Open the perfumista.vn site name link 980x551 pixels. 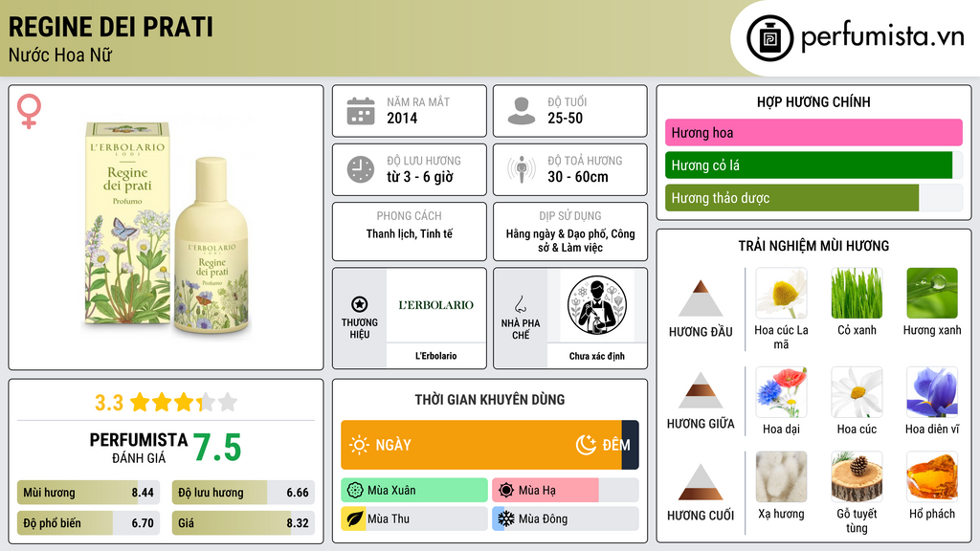pos(882,37)
